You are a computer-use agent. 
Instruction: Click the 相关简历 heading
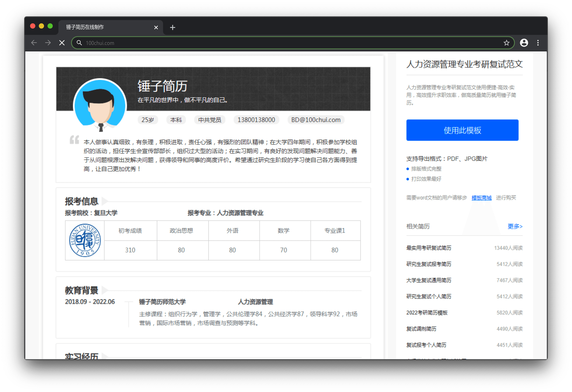click(418, 226)
